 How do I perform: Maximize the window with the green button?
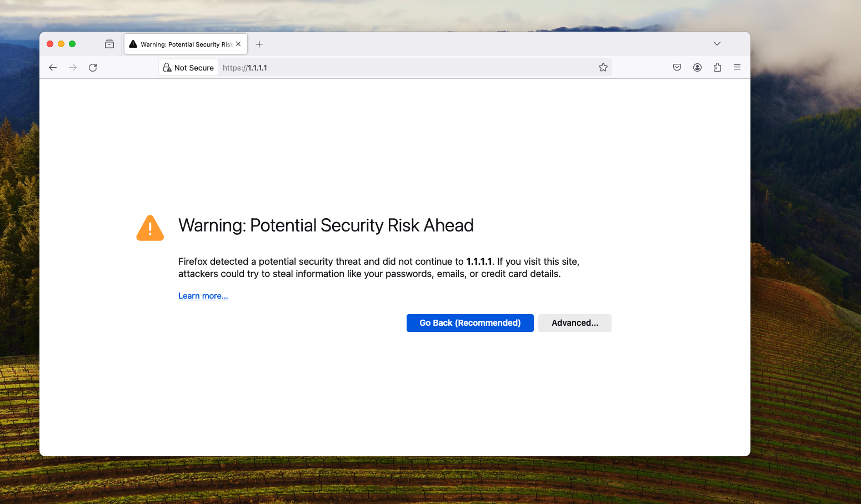[72, 44]
